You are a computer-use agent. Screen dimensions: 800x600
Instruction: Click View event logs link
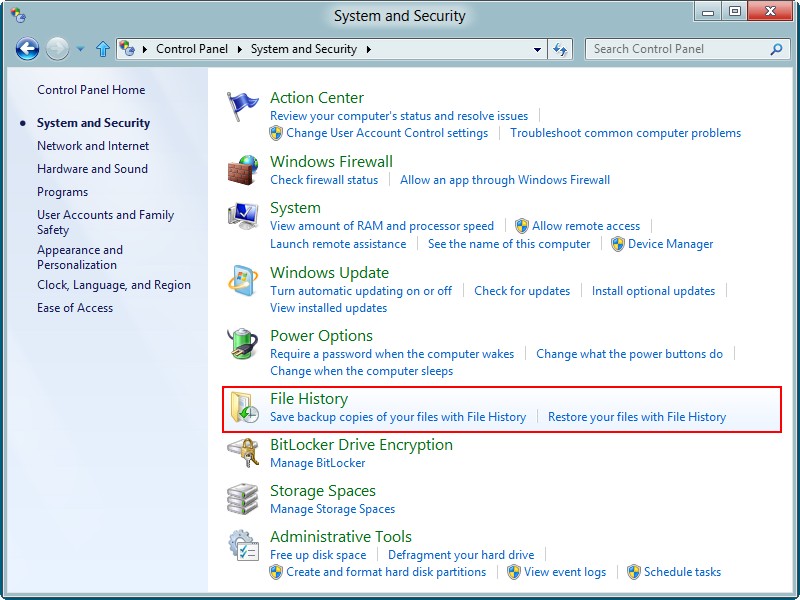pyautogui.click(x=565, y=572)
